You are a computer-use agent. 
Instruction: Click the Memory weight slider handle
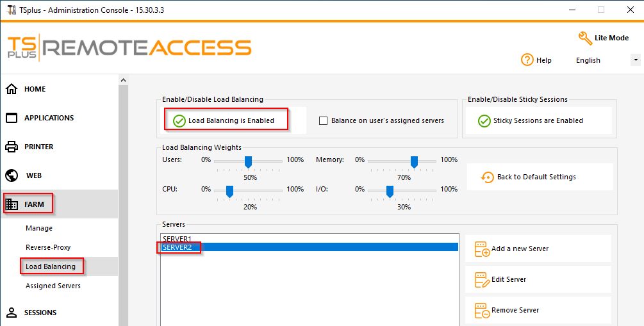tap(414, 161)
